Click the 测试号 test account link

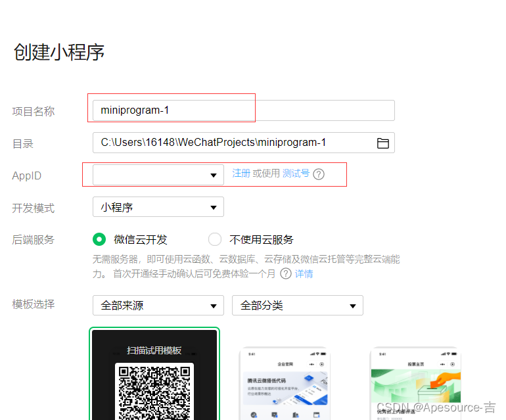pos(296,174)
